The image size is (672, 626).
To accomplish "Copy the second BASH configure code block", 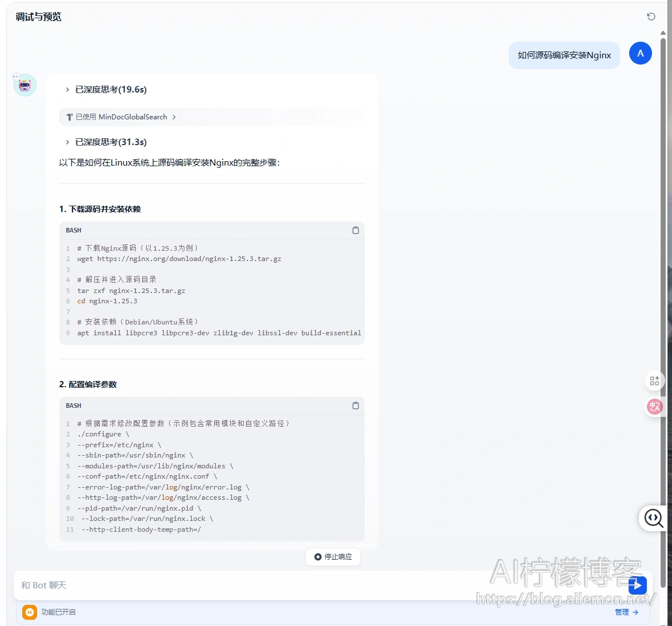I will tap(356, 406).
